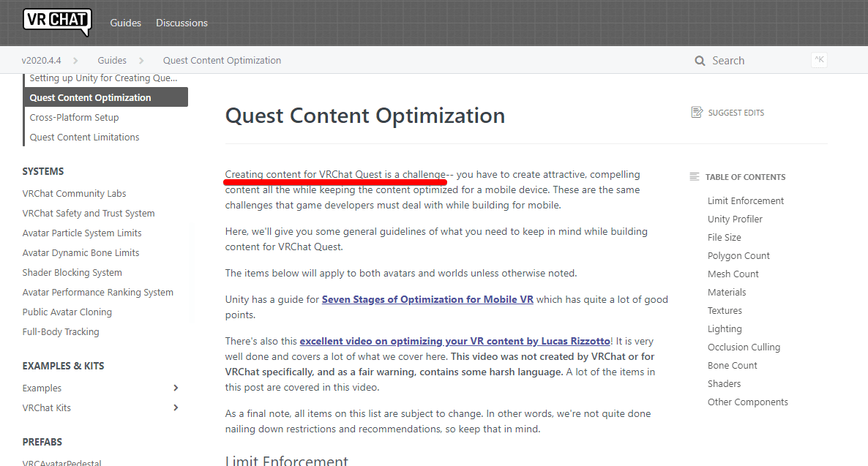
Task: Jump to Occlusion Culling section
Action: tap(744, 347)
